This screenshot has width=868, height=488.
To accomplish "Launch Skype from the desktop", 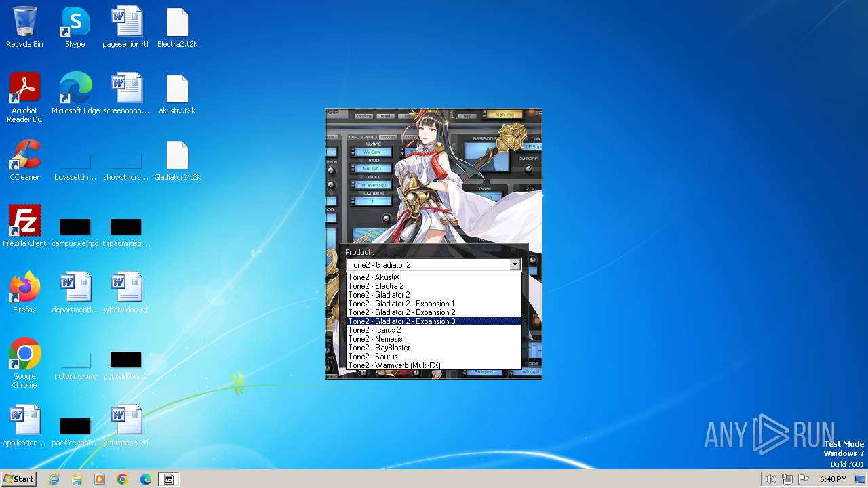I will point(75,27).
